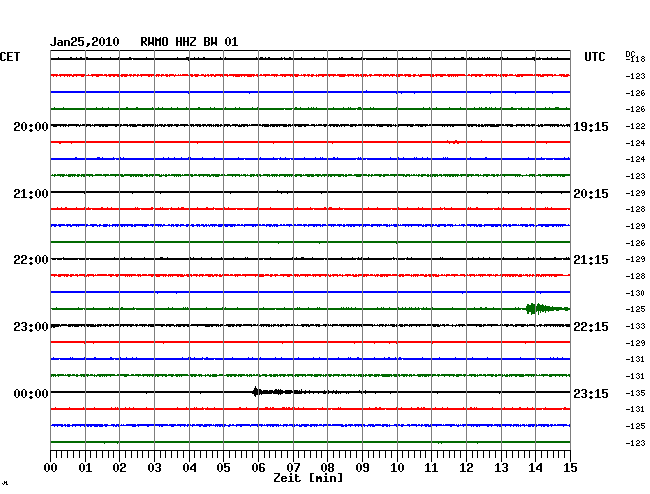The width and height of the screenshot is (650, 494).
Task: Click the -122 DC value beside 19:15
Action: (x=635, y=126)
